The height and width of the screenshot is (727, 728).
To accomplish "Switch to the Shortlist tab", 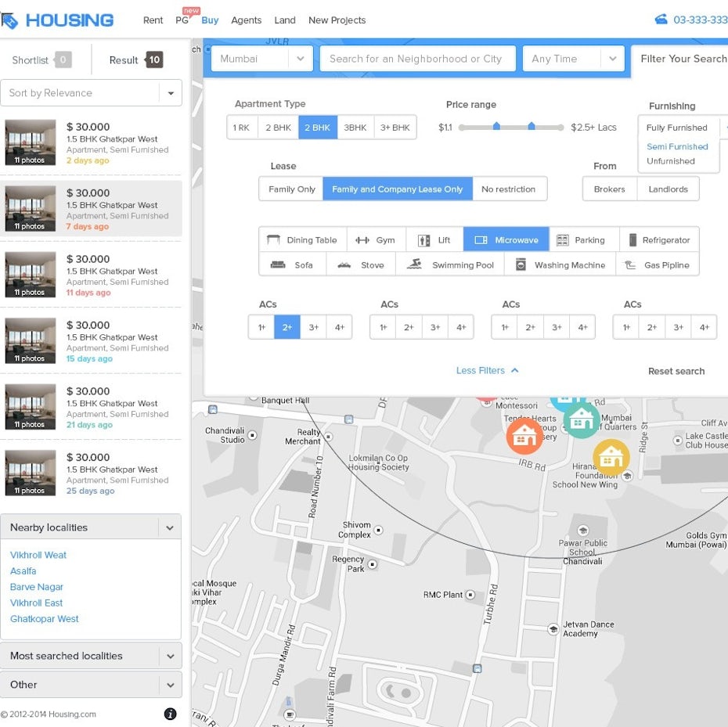I will [41, 60].
